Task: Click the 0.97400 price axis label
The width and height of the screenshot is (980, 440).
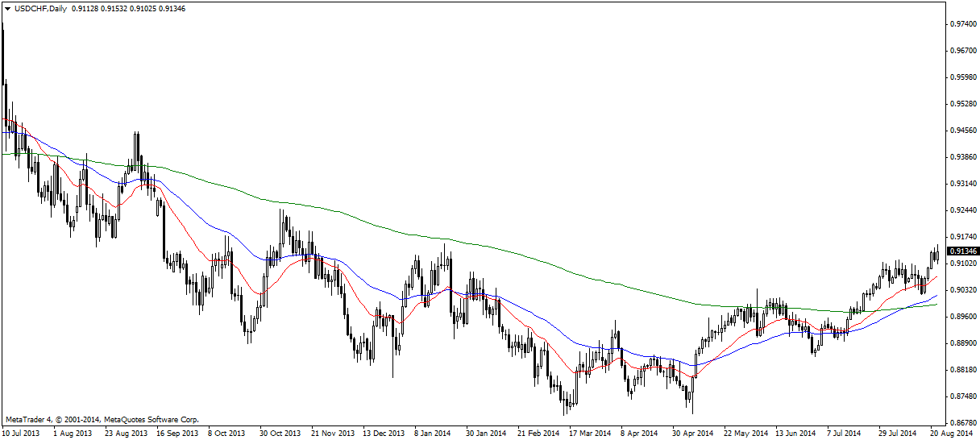Action: tap(961, 25)
